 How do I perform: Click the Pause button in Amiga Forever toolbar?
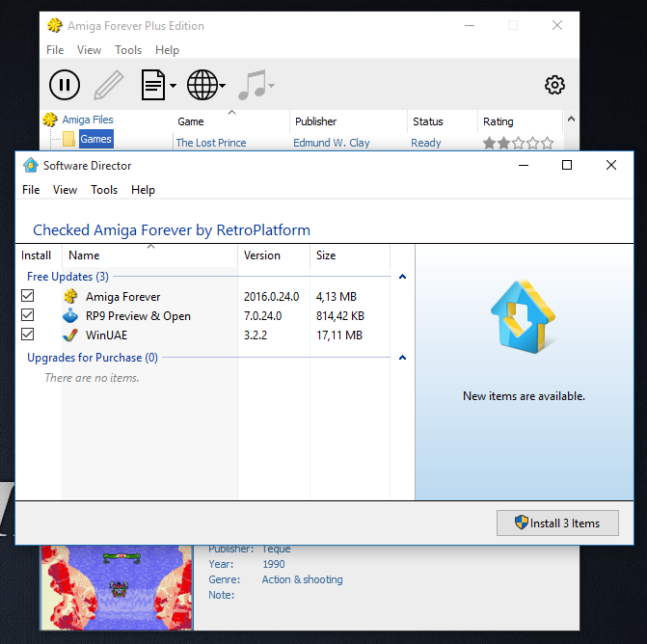click(x=65, y=85)
